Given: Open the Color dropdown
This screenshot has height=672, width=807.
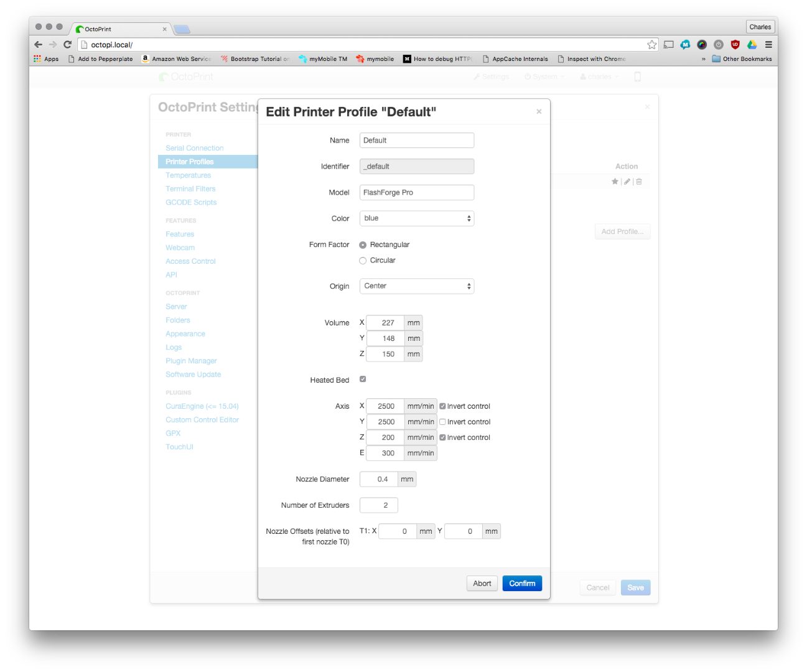Looking at the screenshot, I should (416, 218).
